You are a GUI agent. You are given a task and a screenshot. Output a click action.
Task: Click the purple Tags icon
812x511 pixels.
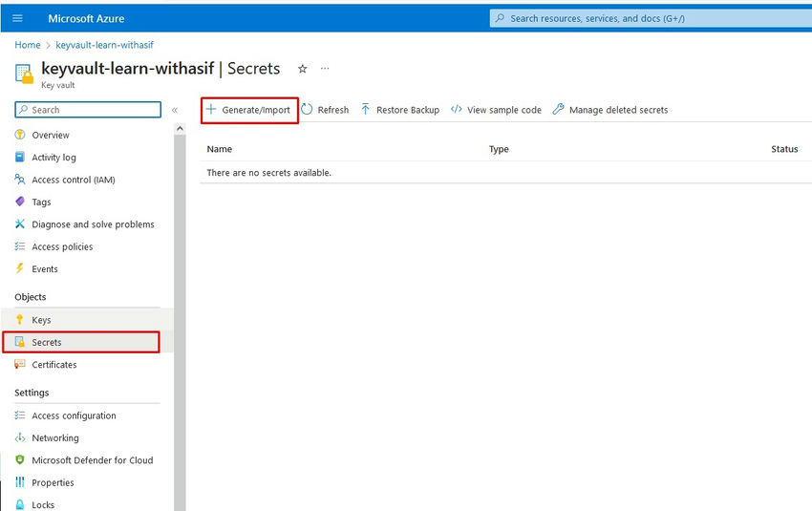click(20, 202)
